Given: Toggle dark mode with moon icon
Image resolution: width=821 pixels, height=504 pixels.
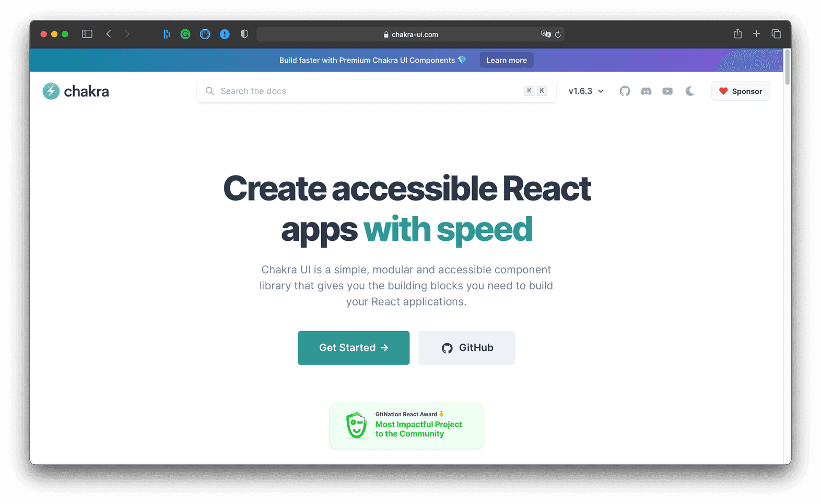Looking at the screenshot, I should pos(690,91).
